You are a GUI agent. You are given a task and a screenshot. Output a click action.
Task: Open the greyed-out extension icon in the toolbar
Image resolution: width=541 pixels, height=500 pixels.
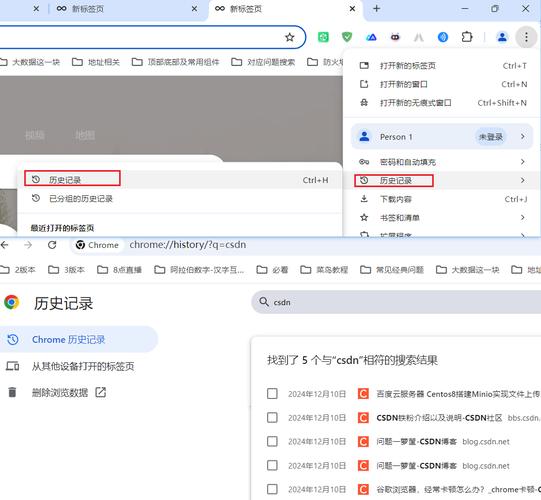click(419, 37)
